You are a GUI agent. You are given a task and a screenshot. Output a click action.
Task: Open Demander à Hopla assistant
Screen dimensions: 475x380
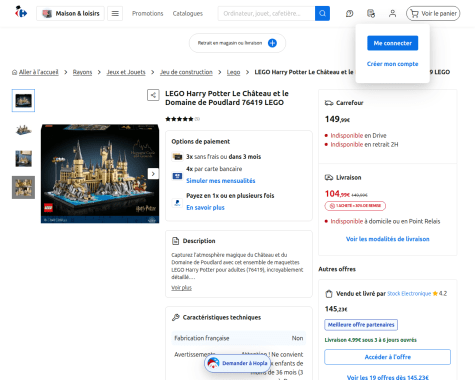238,363
